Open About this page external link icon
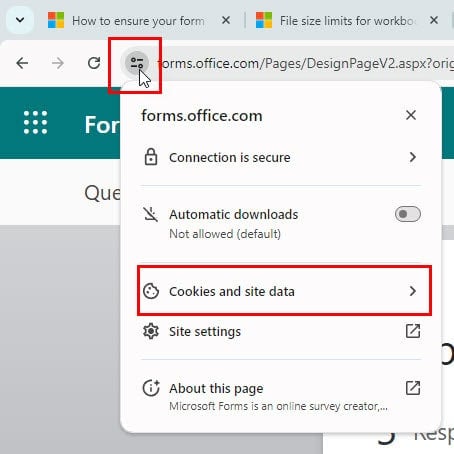Viewport: 454px width, 454px height. point(413,388)
